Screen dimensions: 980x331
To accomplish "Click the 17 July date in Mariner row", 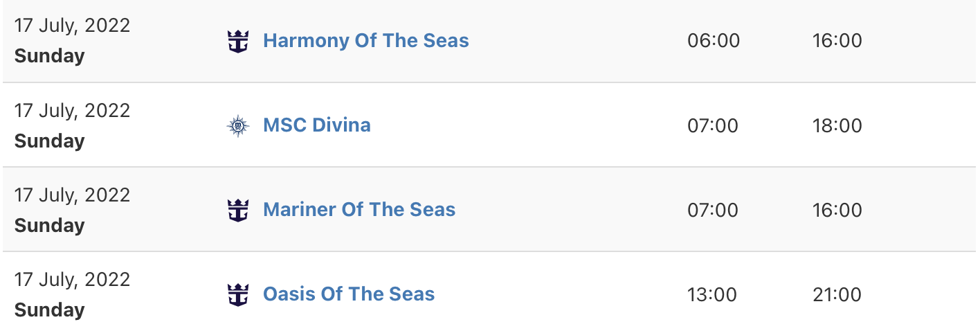I will click(x=72, y=195).
